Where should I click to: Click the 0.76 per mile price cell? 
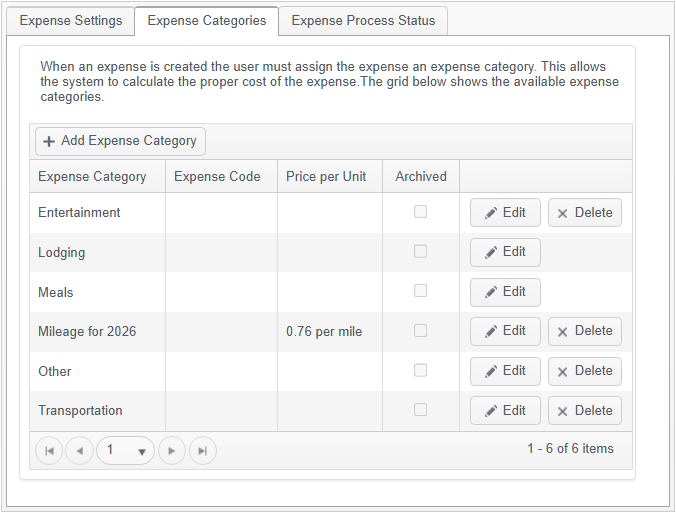[324, 332]
